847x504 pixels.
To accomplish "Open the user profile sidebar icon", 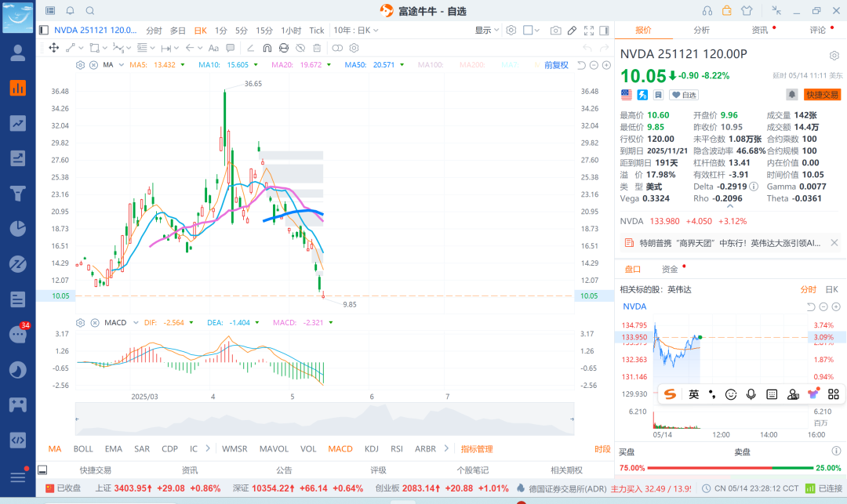I will (18, 53).
